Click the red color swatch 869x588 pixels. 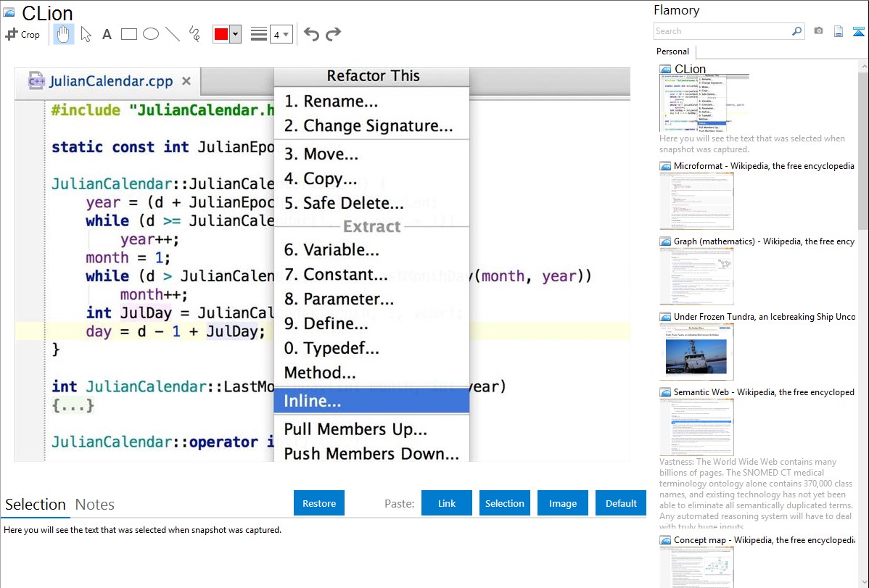[x=221, y=34]
